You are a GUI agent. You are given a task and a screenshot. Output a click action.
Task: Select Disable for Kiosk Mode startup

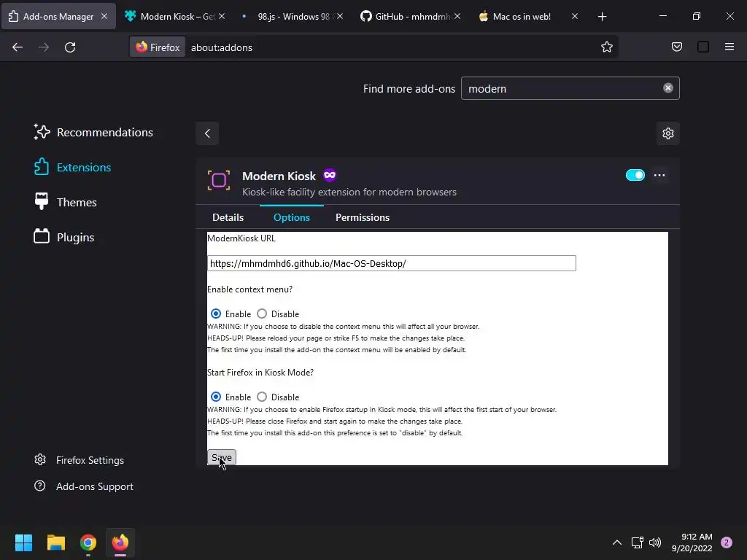262,397
